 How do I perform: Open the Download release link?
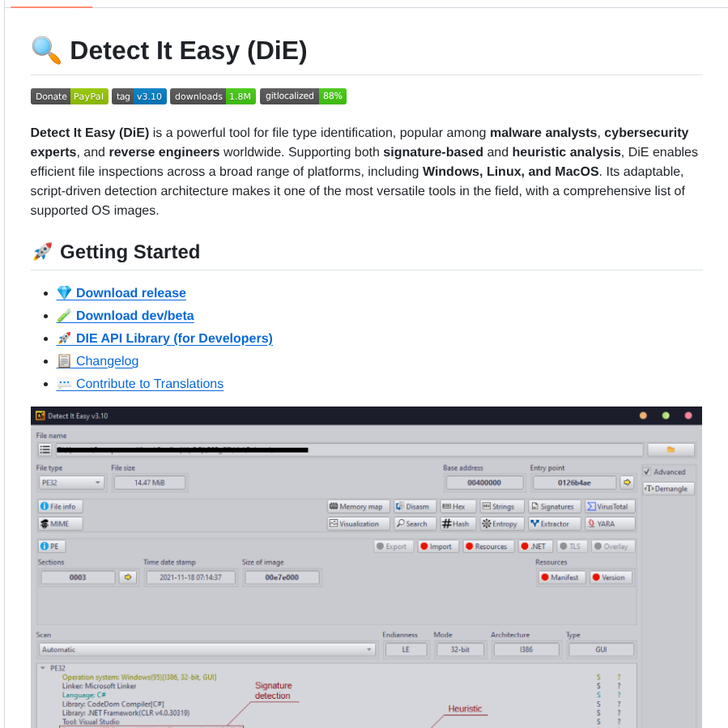(x=129, y=292)
